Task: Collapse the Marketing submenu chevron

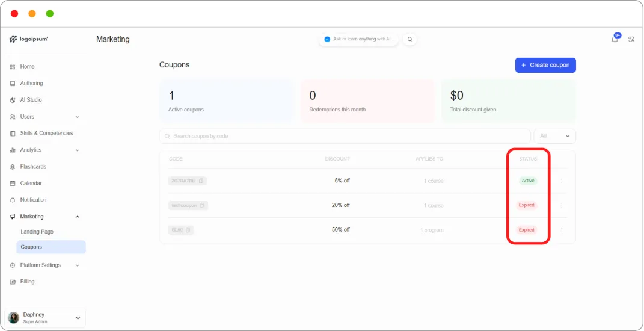Action: click(x=77, y=217)
